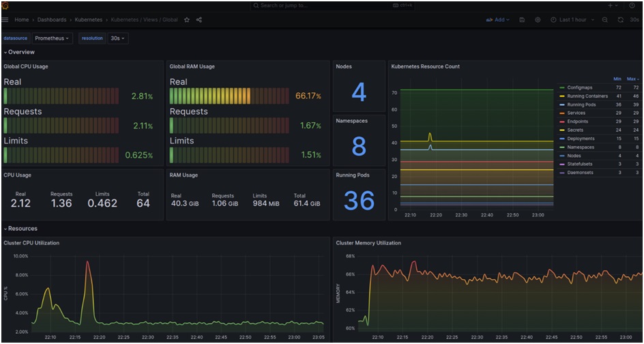The height and width of the screenshot is (344, 644).
Task: Open the Last 1 hour time picker
Action: tap(572, 20)
